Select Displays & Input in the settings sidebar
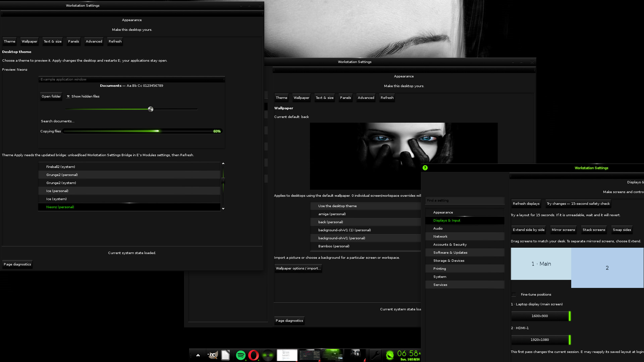The image size is (644, 362). coord(465,221)
